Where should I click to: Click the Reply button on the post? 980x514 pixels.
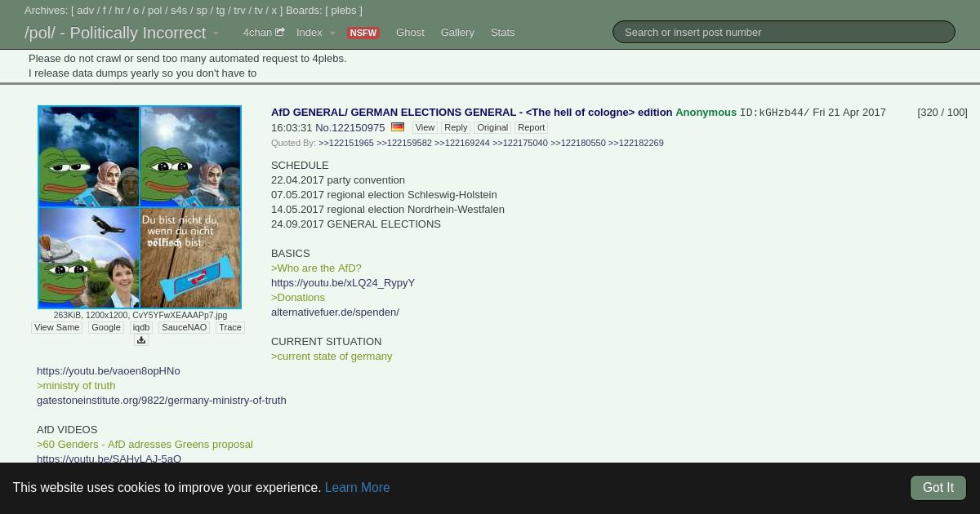pyautogui.click(x=456, y=127)
